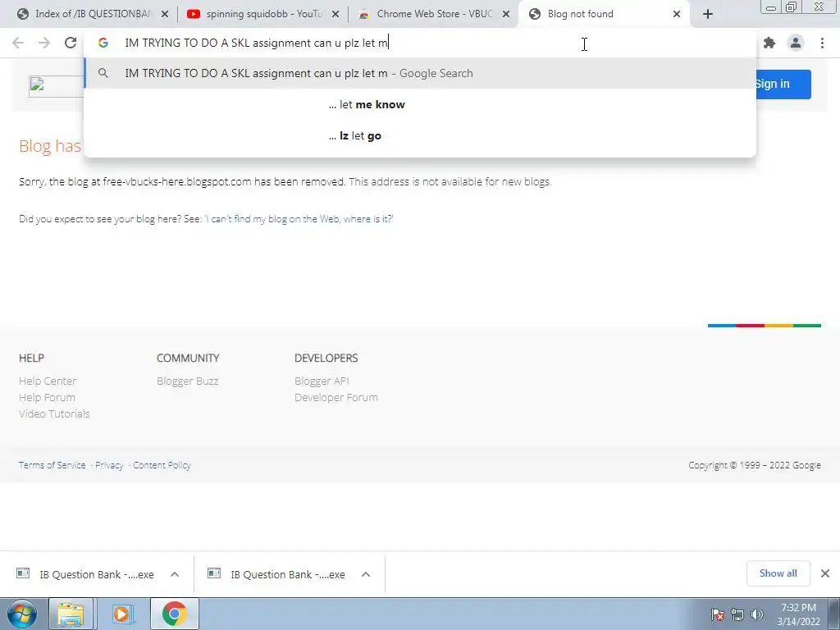The height and width of the screenshot is (630, 840).
Task: Open first IB Question Bank exe download
Action: [x=85, y=574]
